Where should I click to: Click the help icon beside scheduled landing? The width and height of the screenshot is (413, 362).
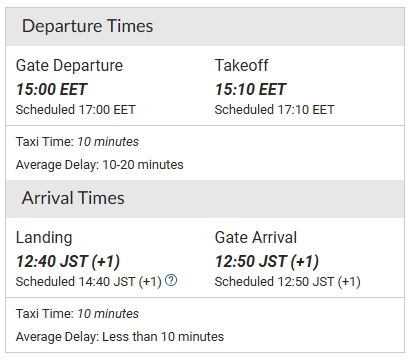point(171,280)
